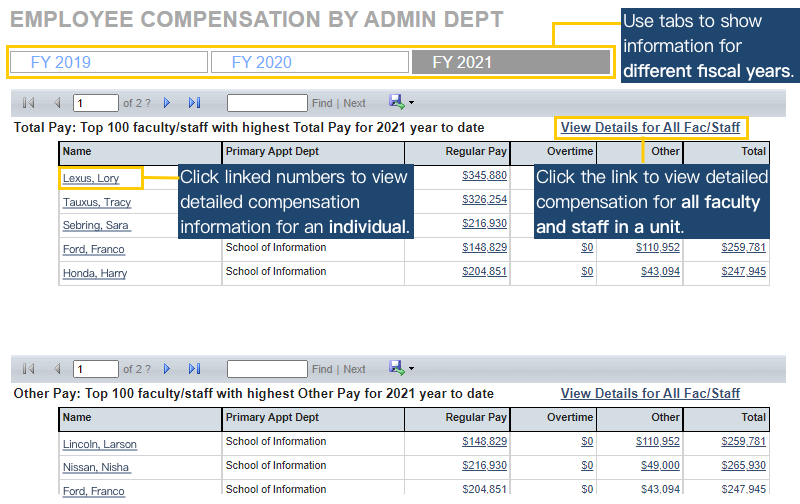Click Nissan, Nisha regular pay $216,930

pos(484,465)
